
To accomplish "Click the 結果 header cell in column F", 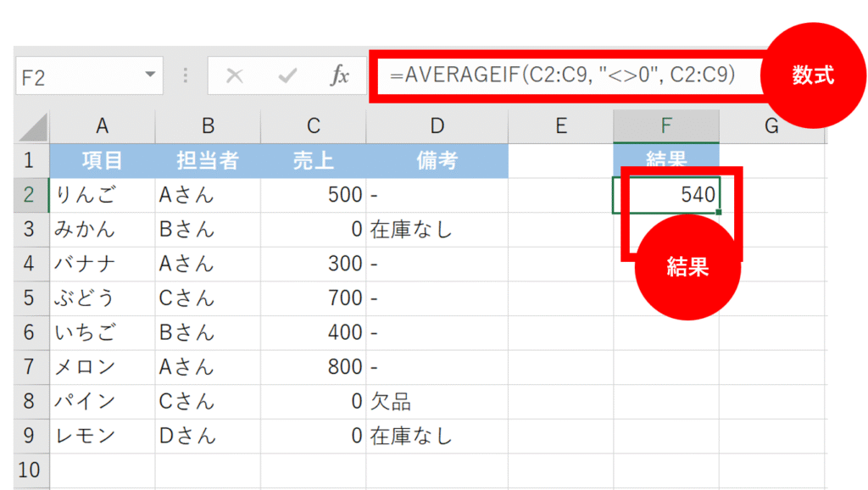I will pos(666,159).
